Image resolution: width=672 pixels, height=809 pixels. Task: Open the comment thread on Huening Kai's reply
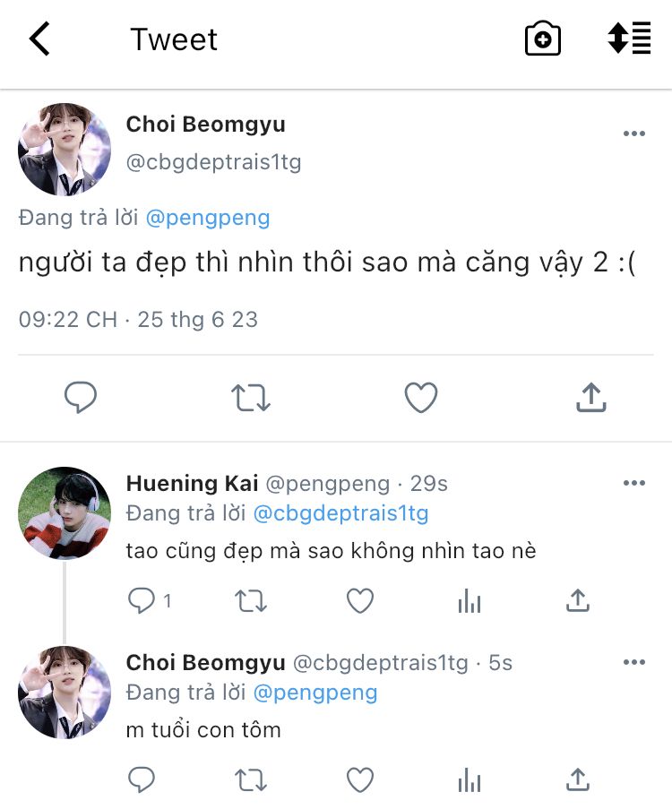pos(143,601)
